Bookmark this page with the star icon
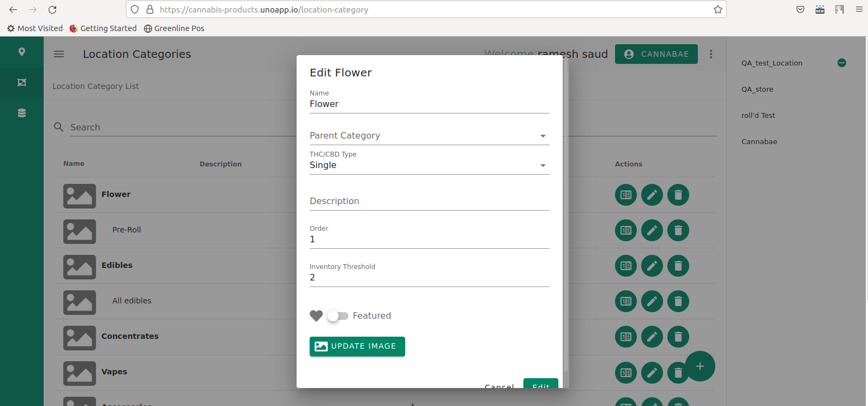Image resolution: width=868 pixels, height=406 pixels. 718,10
